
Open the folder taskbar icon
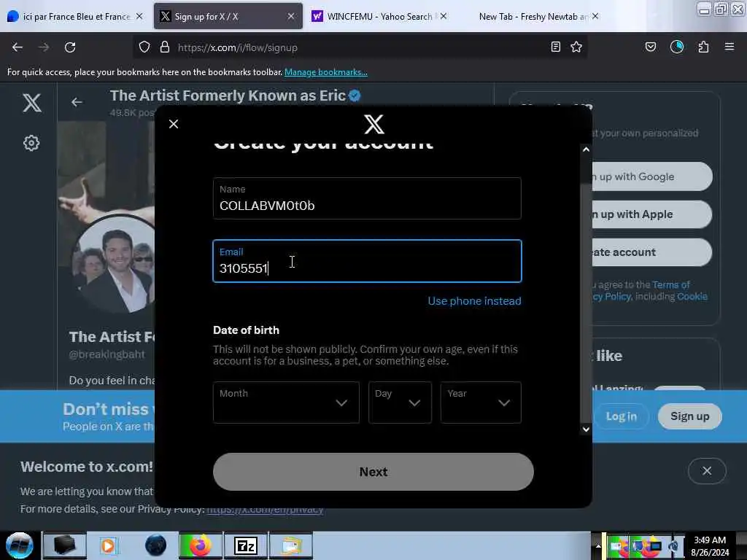click(x=291, y=545)
